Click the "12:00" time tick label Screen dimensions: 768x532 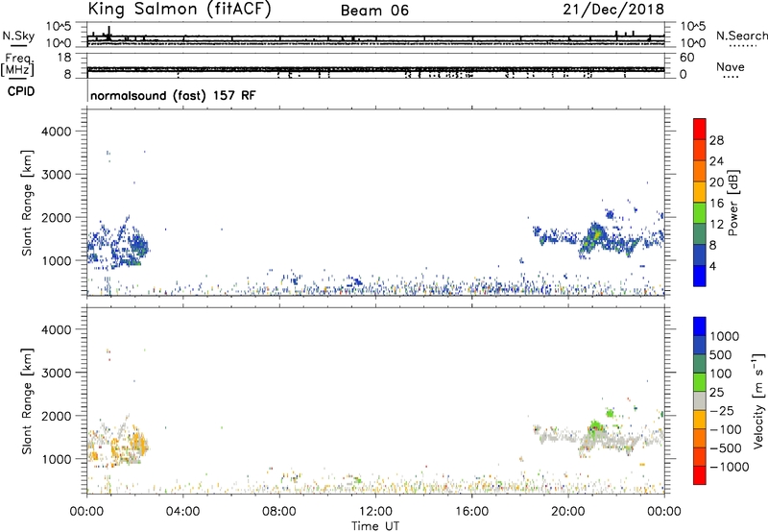point(375,512)
